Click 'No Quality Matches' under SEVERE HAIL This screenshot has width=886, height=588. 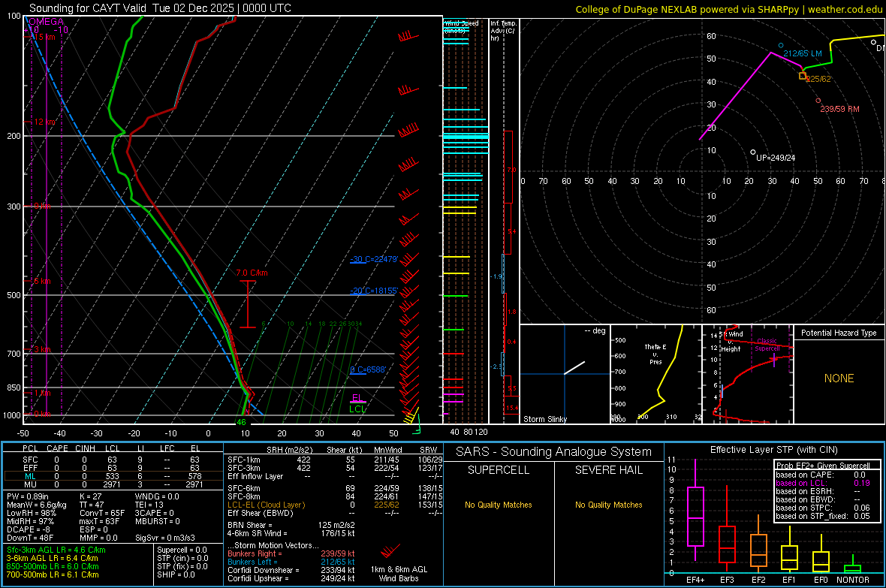(608, 505)
